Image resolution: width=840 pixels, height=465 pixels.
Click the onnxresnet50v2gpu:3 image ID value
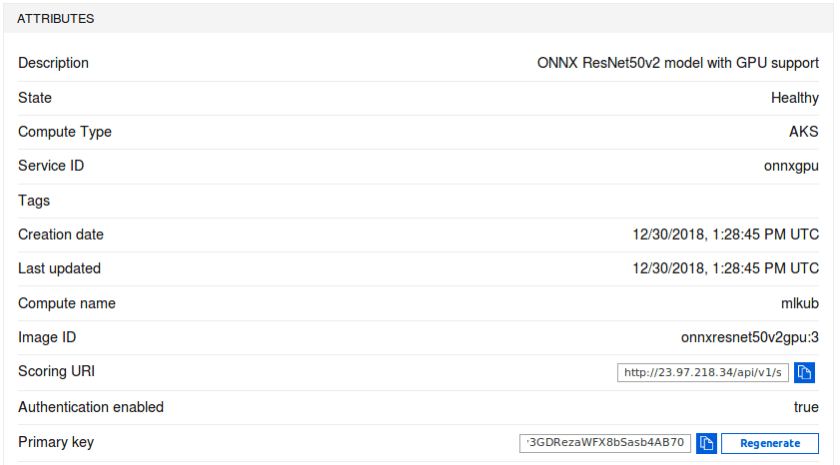click(x=750, y=338)
